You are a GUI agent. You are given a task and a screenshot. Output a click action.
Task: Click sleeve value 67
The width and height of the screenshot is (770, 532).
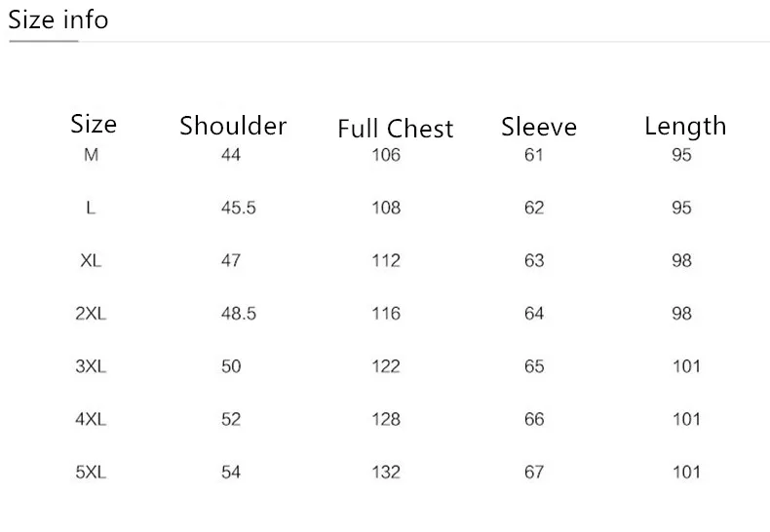(x=534, y=473)
